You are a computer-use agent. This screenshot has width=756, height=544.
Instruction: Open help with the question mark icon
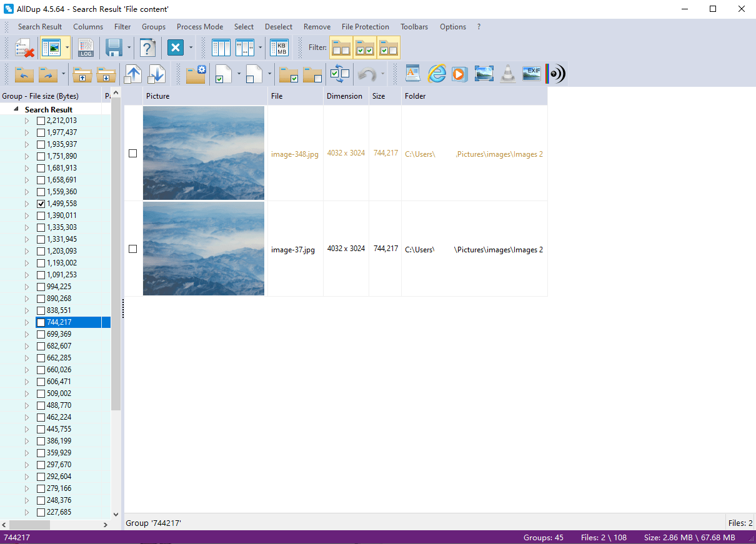click(147, 48)
